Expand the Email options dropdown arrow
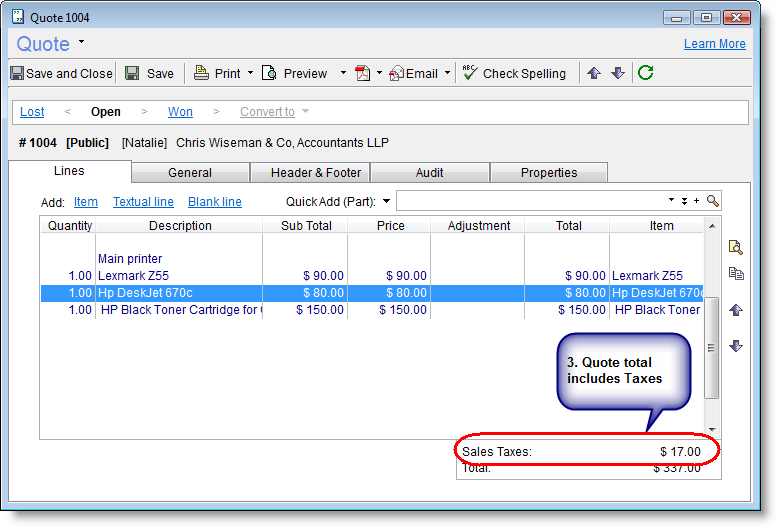 tap(449, 73)
